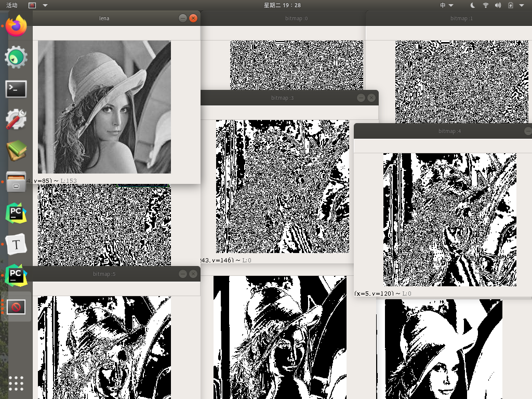Expand the input method dropdown arrow
Screen dimensions: 532x399
pyautogui.click(x=451, y=5)
